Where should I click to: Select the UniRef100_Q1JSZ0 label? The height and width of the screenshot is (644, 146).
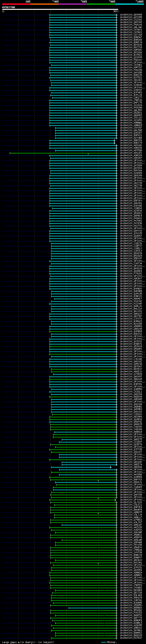pos(131,502)
